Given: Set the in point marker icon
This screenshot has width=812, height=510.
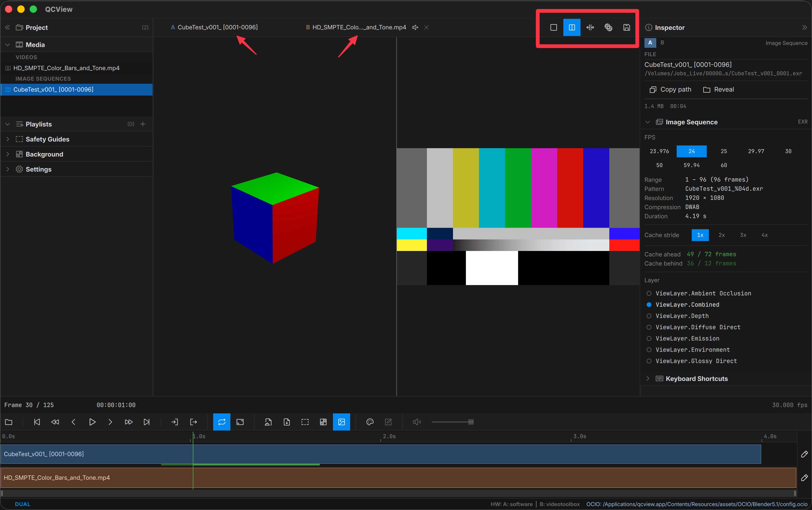Looking at the screenshot, I should click(175, 422).
